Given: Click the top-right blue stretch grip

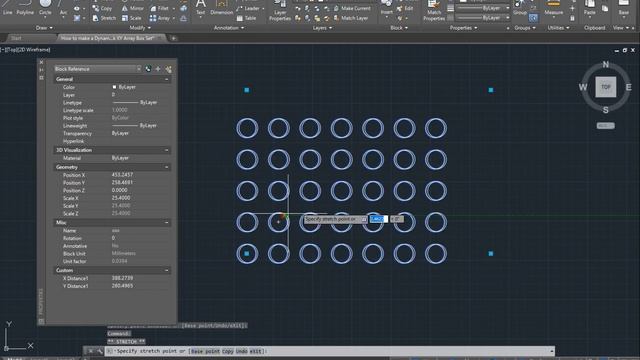Looking at the screenshot, I should point(491,90).
